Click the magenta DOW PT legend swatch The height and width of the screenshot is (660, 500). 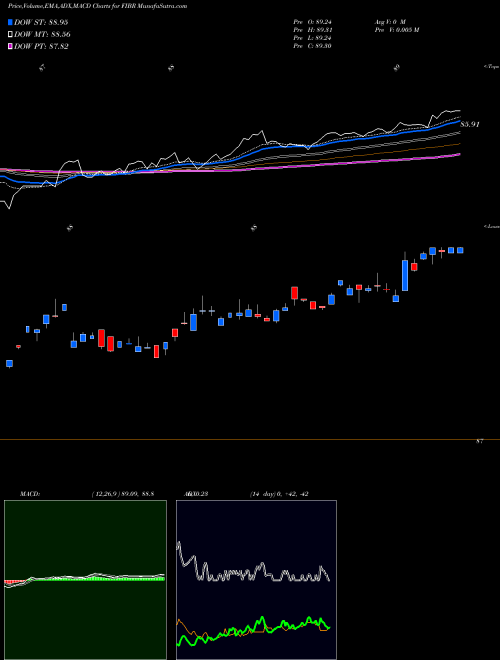click(x=10, y=47)
